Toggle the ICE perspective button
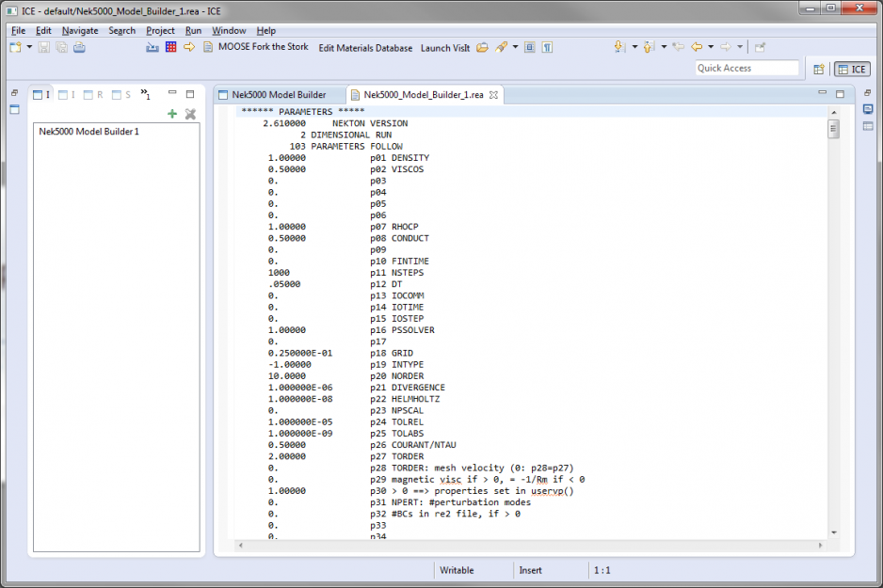 pyautogui.click(x=853, y=69)
